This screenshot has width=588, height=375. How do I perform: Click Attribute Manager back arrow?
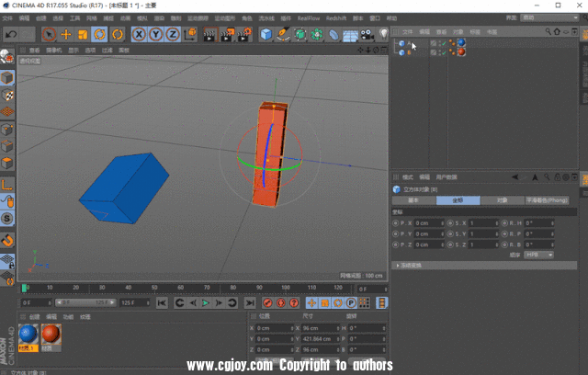point(515,177)
